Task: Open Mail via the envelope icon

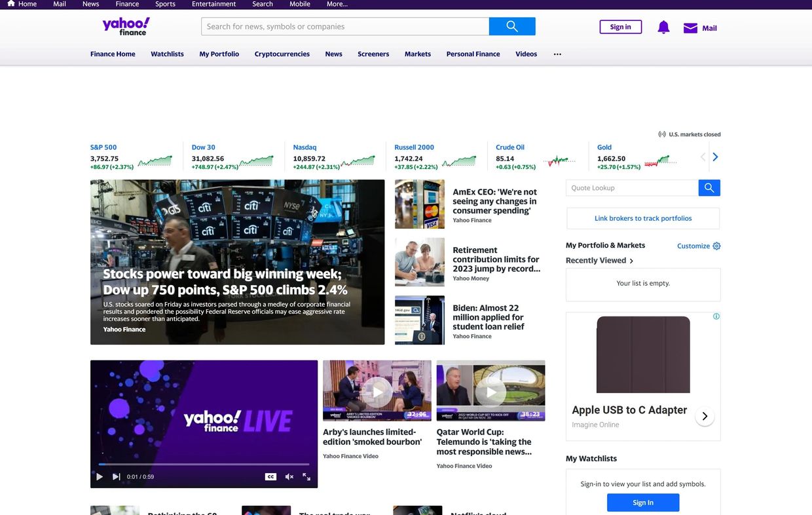Action: [690, 28]
